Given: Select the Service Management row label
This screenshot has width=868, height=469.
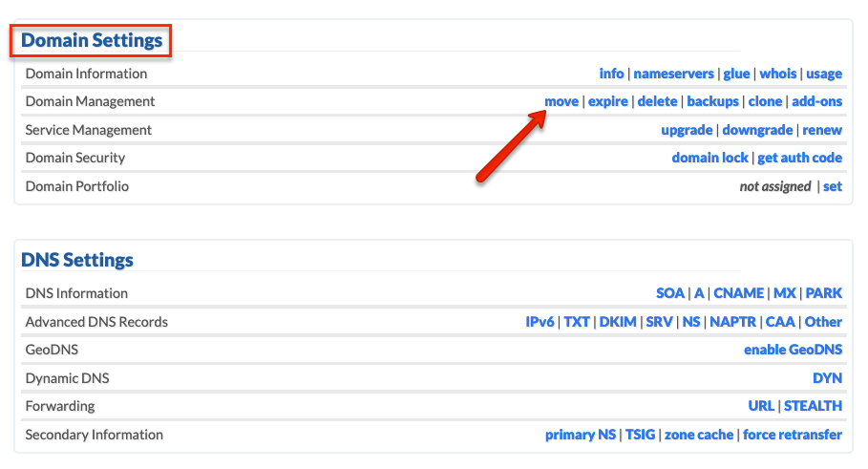Looking at the screenshot, I should coord(89,130).
